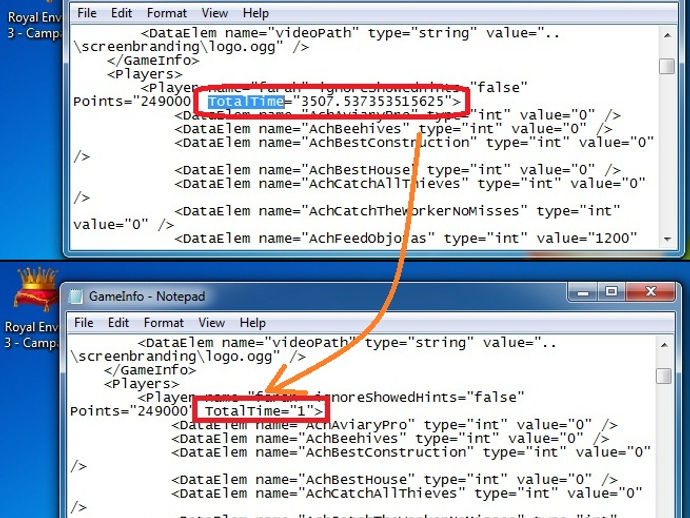Select Royal Envoy 3 crown desktop icon
The width and height of the screenshot is (690, 518).
point(36,290)
